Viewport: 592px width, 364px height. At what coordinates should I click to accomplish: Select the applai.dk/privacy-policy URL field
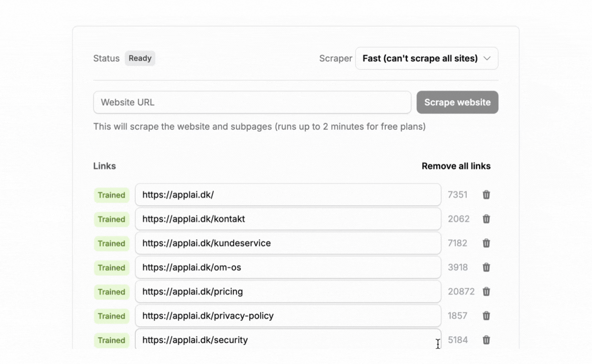click(x=288, y=315)
